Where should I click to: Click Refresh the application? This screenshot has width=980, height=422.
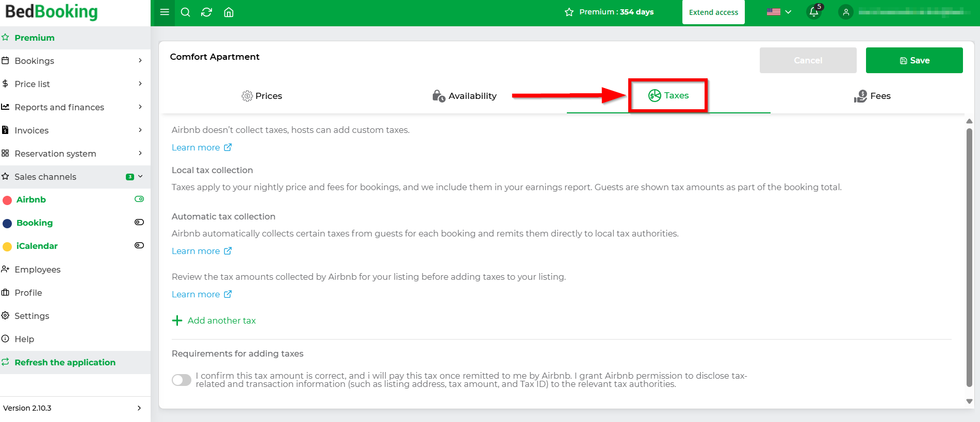coord(75,362)
